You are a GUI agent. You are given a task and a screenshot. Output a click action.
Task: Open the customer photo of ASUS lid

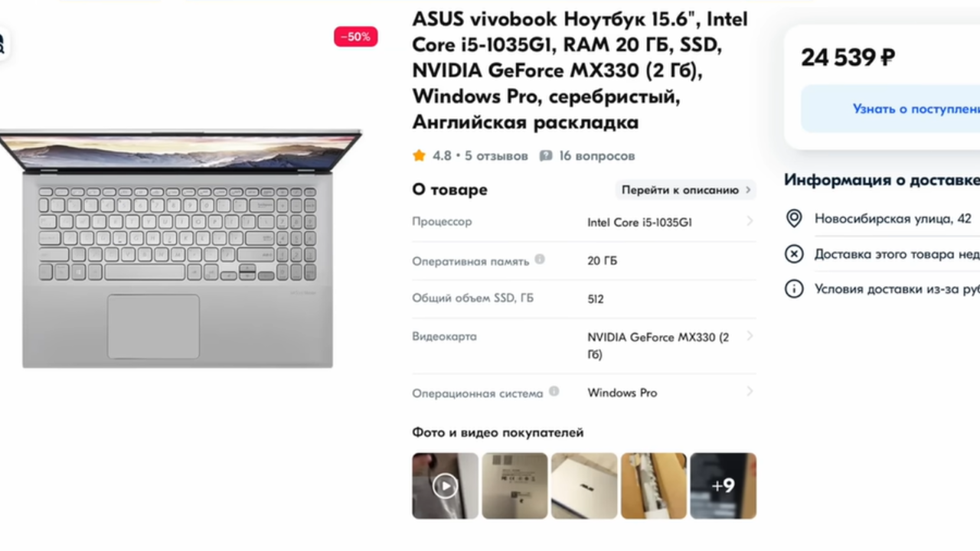584,486
